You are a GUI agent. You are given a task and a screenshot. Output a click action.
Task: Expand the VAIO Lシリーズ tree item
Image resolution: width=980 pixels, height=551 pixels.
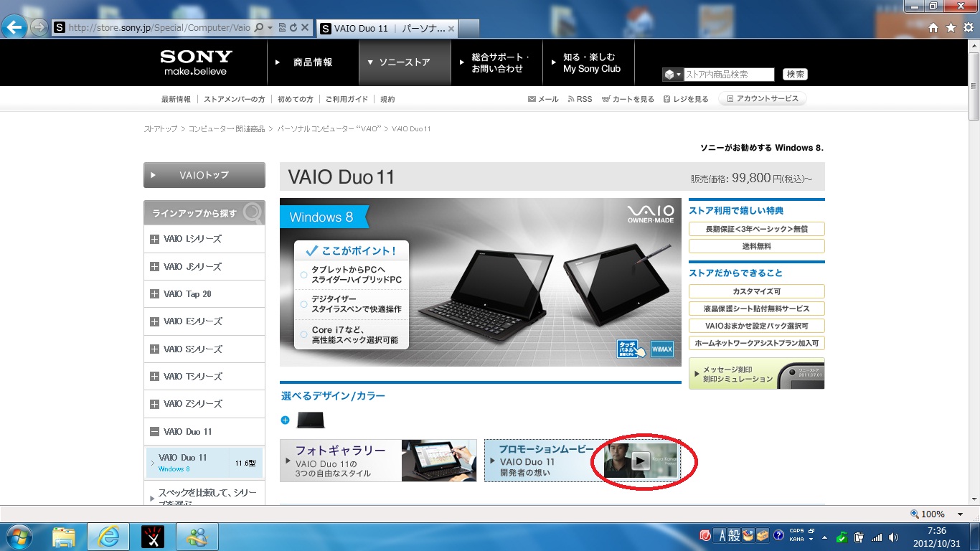[x=154, y=239]
